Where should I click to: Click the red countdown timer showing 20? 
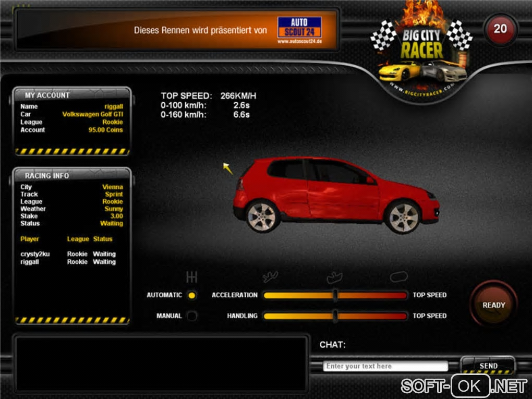pyautogui.click(x=501, y=29)
